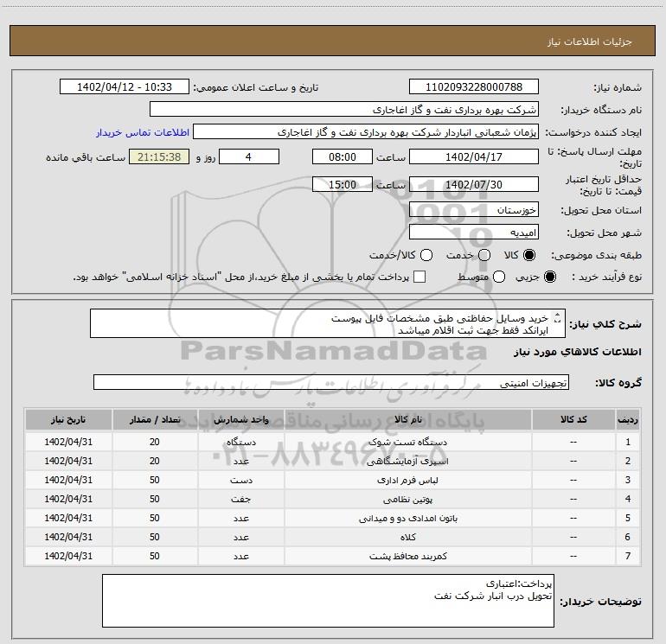Viewport: 666px width, 644px height.
Task: Click the unit cell جفت in row 4
Action: click(x=240, y=500)
